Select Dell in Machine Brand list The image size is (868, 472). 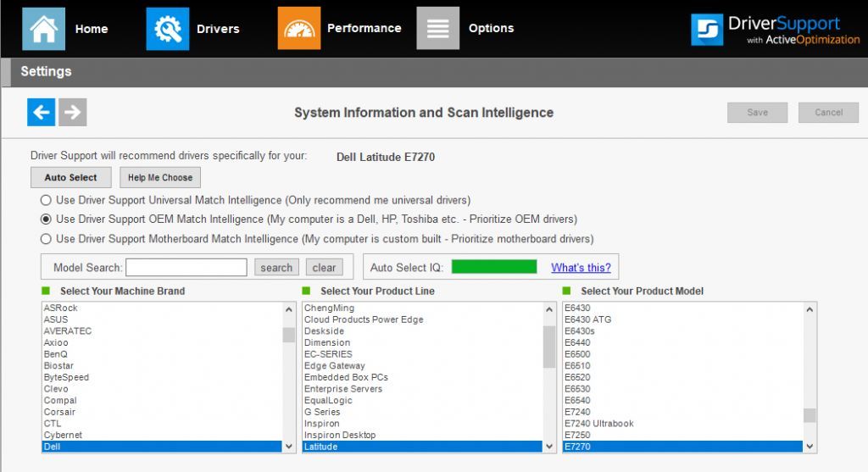(x=162, y=447)
